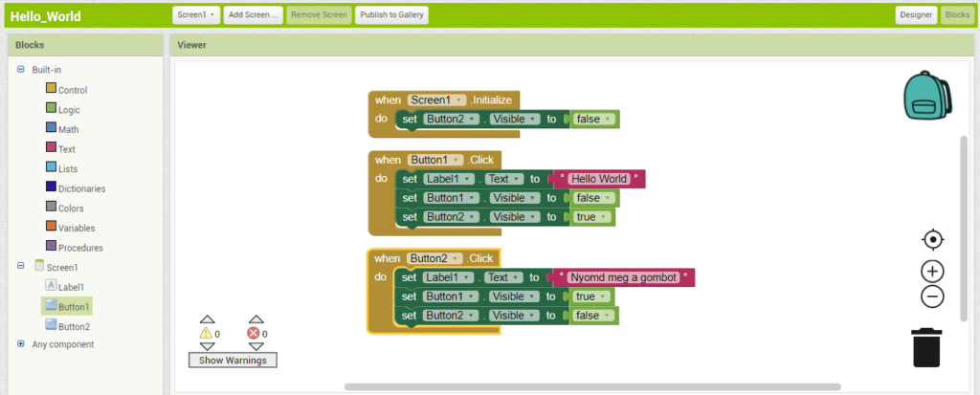Open the Screen1 screen selector dropdown

[196, 15]
